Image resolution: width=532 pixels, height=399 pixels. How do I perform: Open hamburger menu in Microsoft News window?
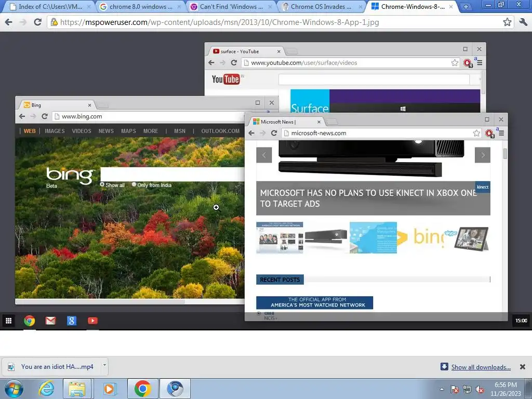pos(501,133)
